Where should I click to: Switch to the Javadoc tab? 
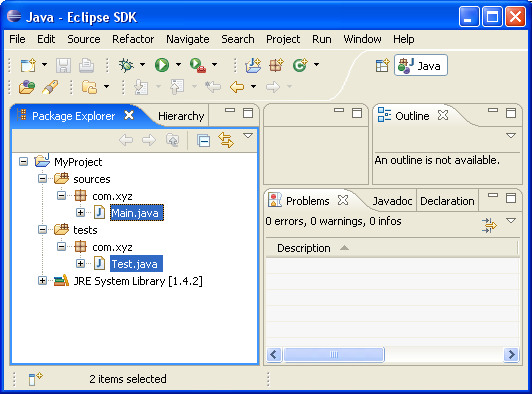392,201
